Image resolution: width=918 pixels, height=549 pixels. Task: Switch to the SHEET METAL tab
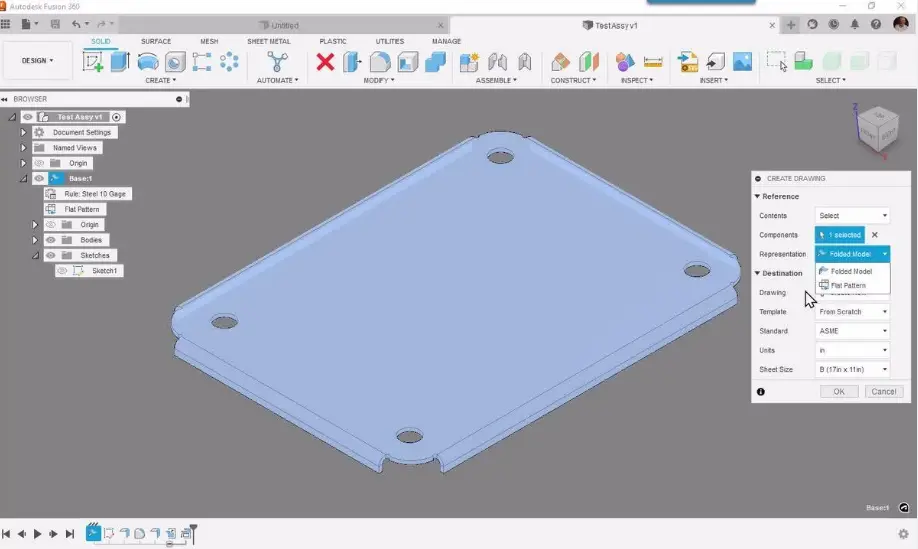[x=269, y=41]
